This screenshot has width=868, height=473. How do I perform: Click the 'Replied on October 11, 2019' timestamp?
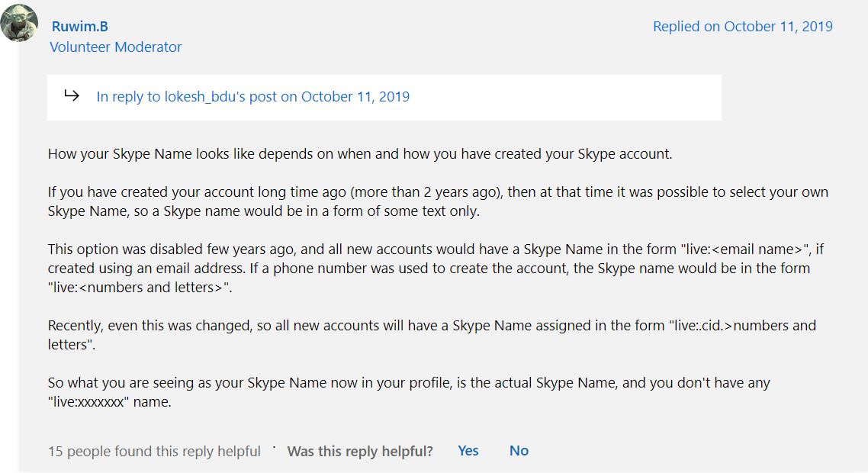(x=743, y=26)
